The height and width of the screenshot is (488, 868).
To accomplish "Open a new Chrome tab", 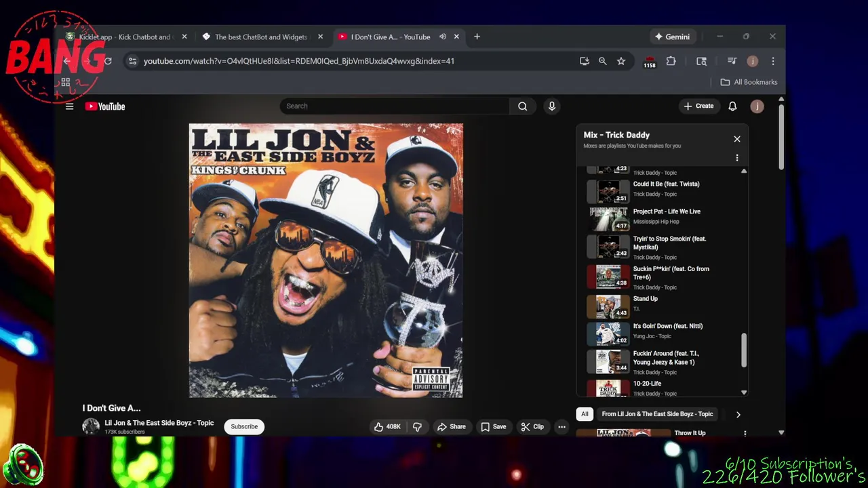I will tap(477, 37).
